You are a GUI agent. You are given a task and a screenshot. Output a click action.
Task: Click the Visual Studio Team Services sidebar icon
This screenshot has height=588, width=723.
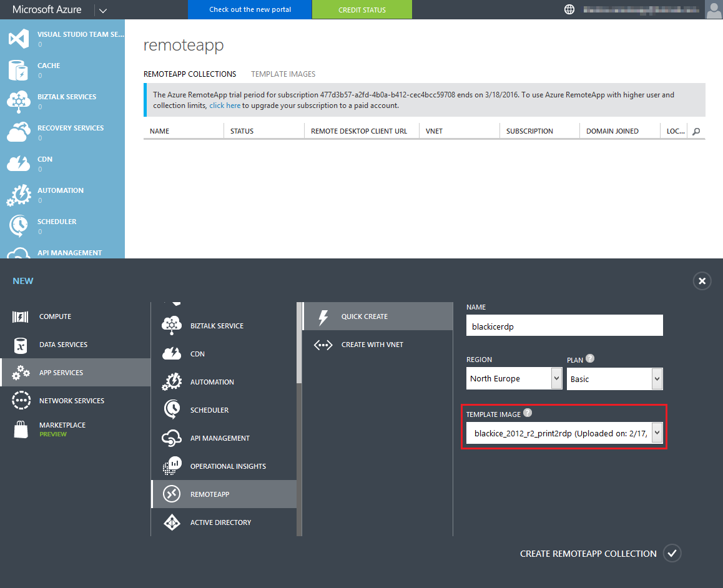pos(19,39)
